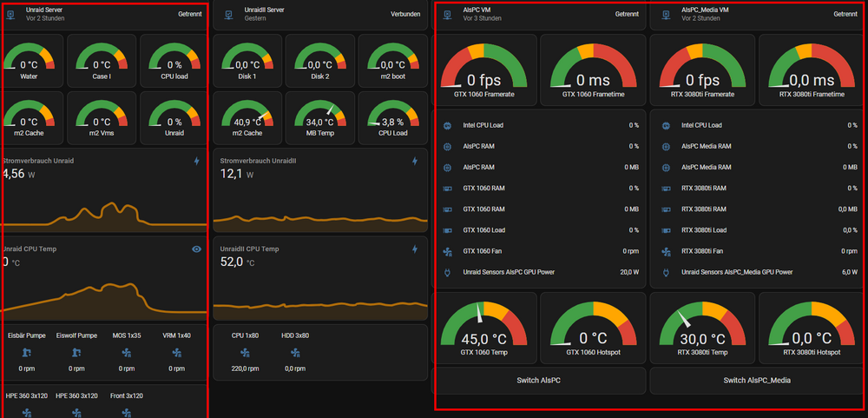Click the Unraid CPU Temp graph card
868x418 pixels.
point(104,278)
